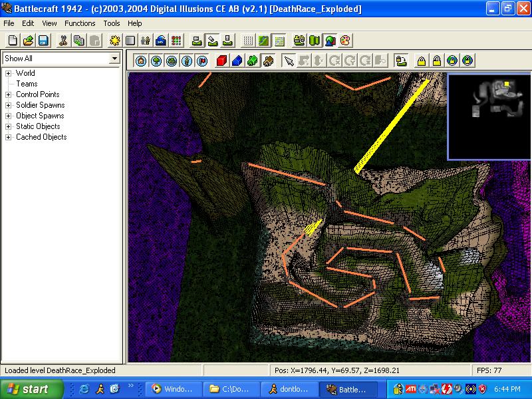
Task: Click the yellow sun icon in the main toolbar
Action: [x=114, y=41]
